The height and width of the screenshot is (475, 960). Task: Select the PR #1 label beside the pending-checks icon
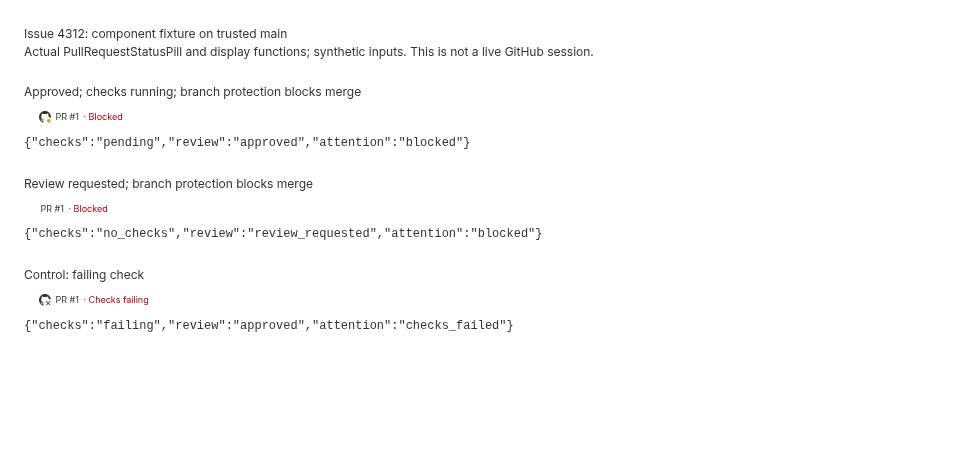click(x=67, y=116)
